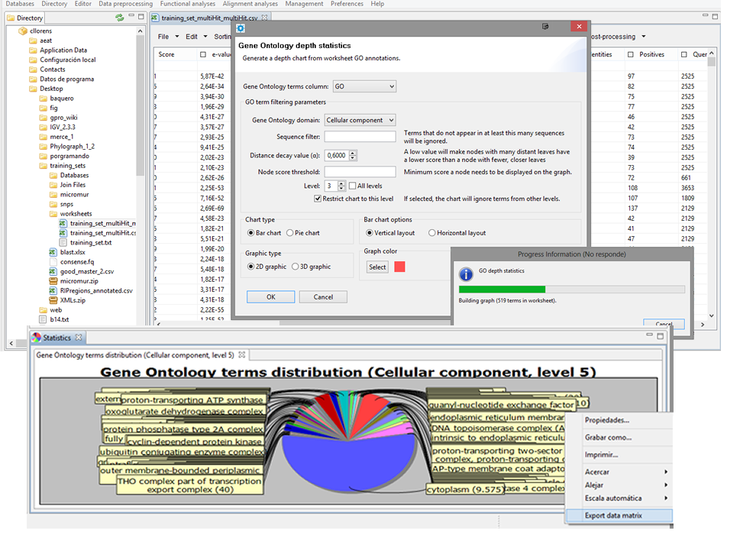Enable the All levels checkbox
The width and height of the screenshot is (756, 537).
(x=352, y=186)
